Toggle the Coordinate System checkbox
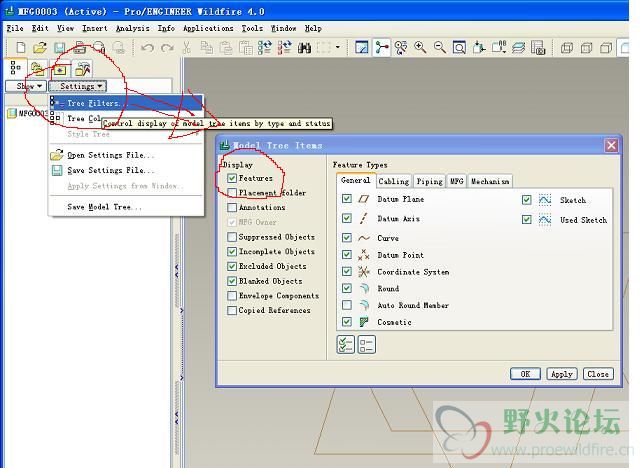 (347, 272)
